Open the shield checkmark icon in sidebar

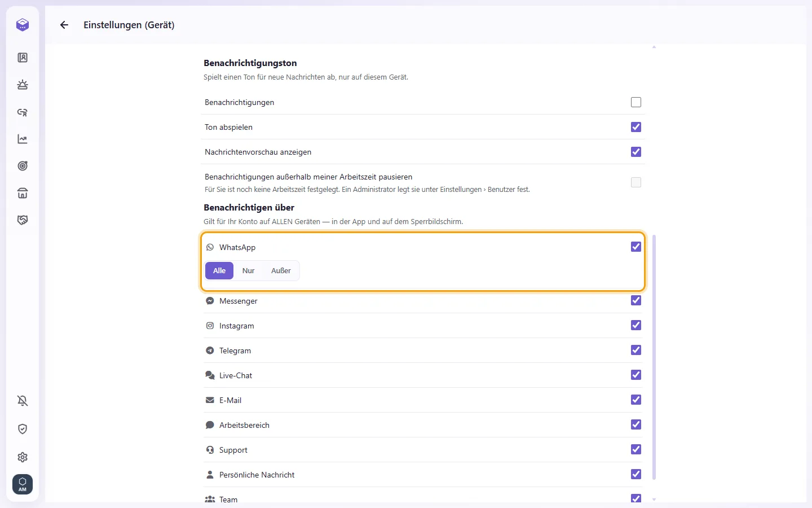[x=23, y=429]
